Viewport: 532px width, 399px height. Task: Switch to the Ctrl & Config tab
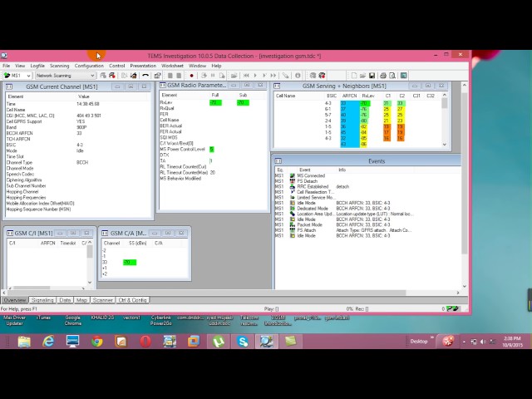132,300
